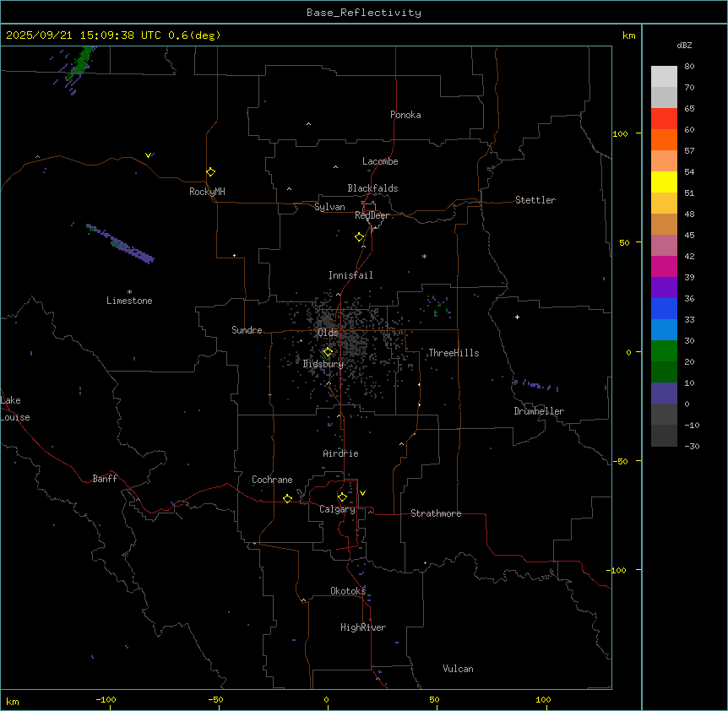Click the purple radar echo streak near Limestone
This screenshot has width=728, height=711.
[121, 243]
